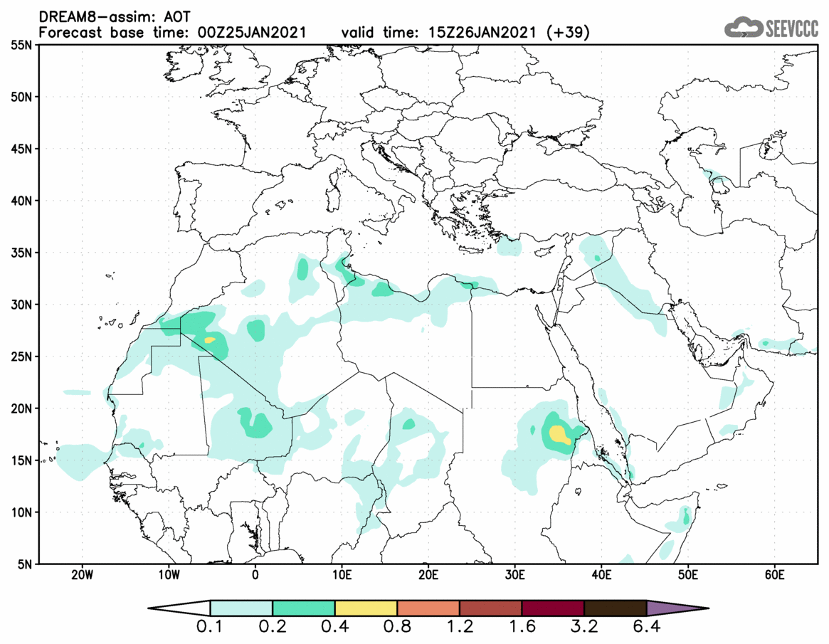The height and width of the screenshot is (644, 829).
Task: Click the '1.2' legend value
Action: point(460,628)
